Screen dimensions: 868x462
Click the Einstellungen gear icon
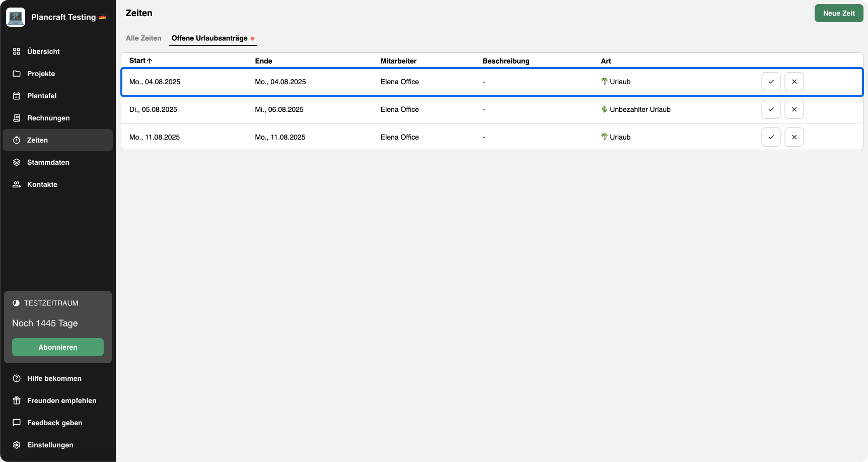17,445
